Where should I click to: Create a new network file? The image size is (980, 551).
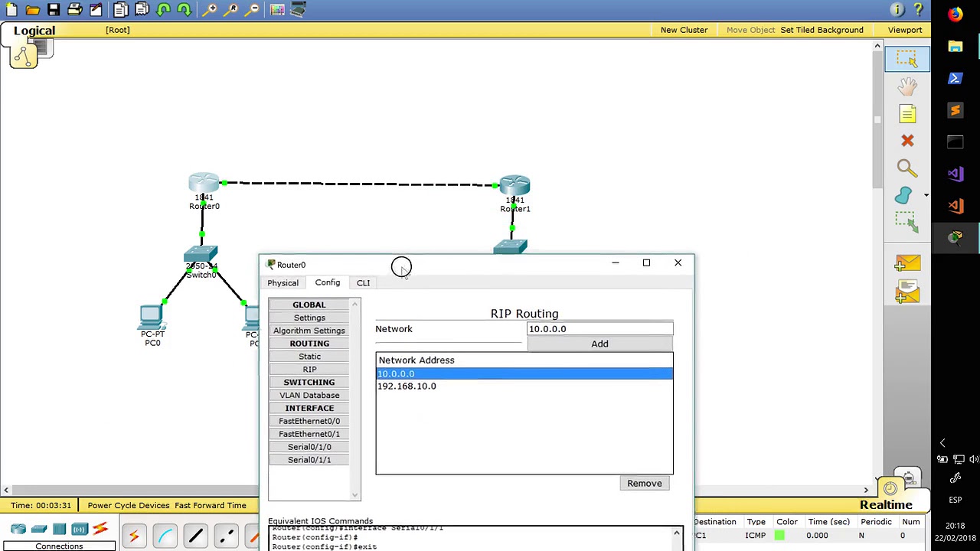[x=11, y=10]
